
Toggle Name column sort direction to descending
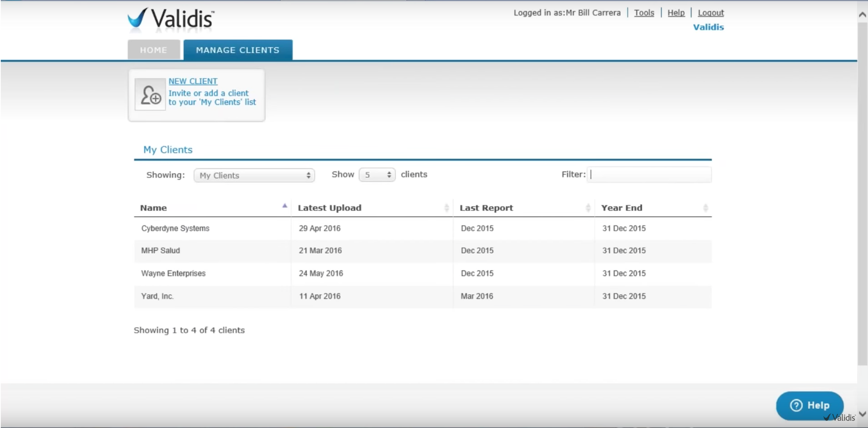coord(285,205)
